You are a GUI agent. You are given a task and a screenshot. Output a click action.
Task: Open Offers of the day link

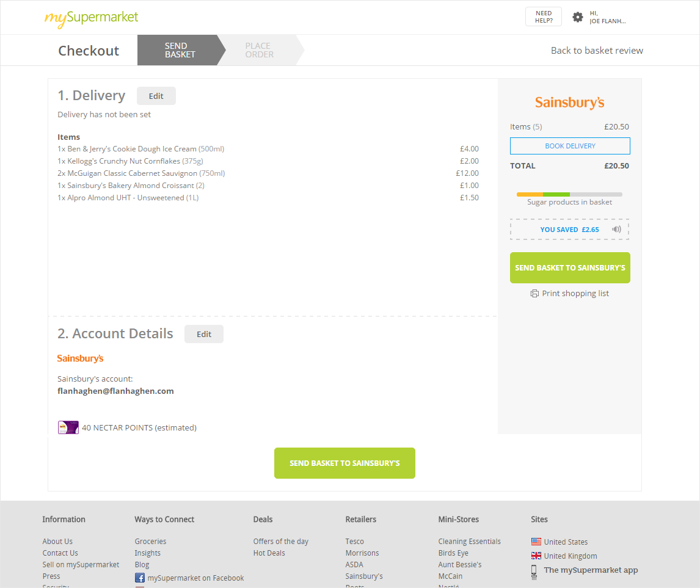click(281, 542)
